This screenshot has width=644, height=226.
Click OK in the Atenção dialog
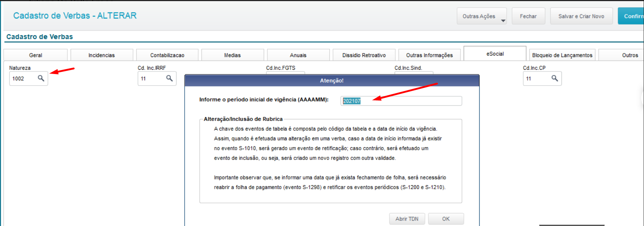click(x=446, y=219)
